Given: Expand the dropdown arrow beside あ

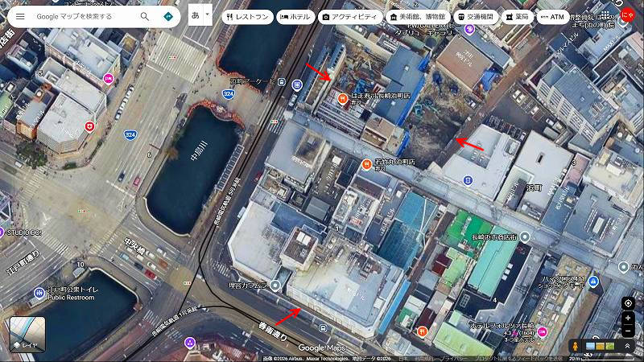Looking at the screenshot, I should coord(208,14).
